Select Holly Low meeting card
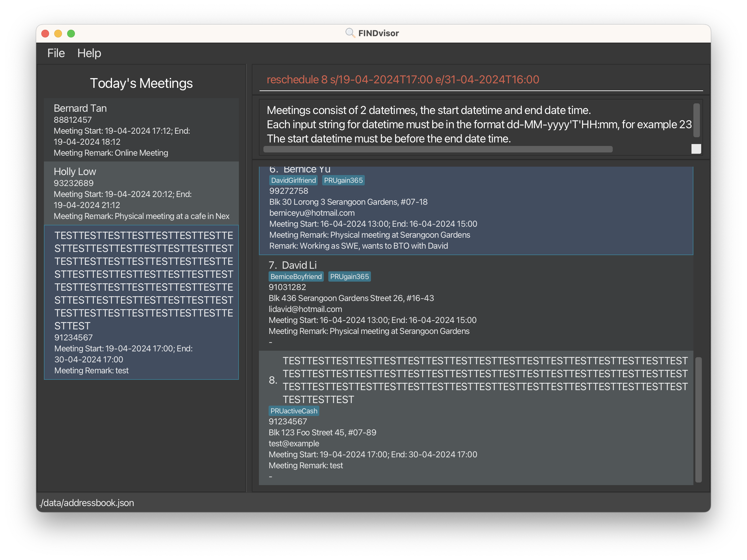Viewport: 747px width, 560px height. click(x=141, y=193)
